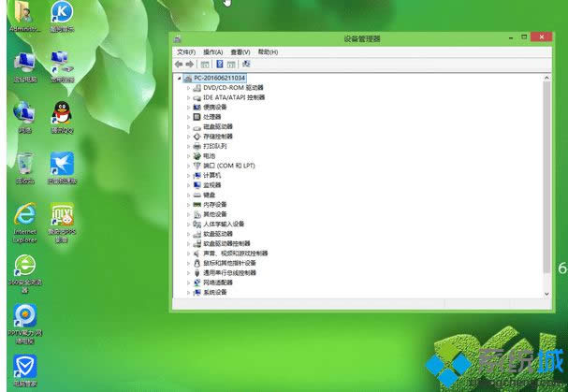Viewport: 568px width, 392px height.
Task: Expand the DVD/CD-ROM 驱动器 node
Action: click(x=188, y=88)
